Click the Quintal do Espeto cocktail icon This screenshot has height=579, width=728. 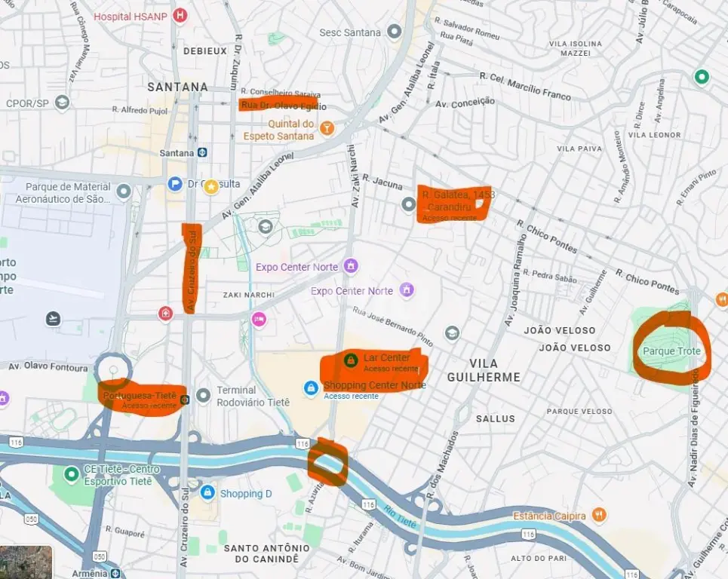pyautogui.click(x=327, y=127)
